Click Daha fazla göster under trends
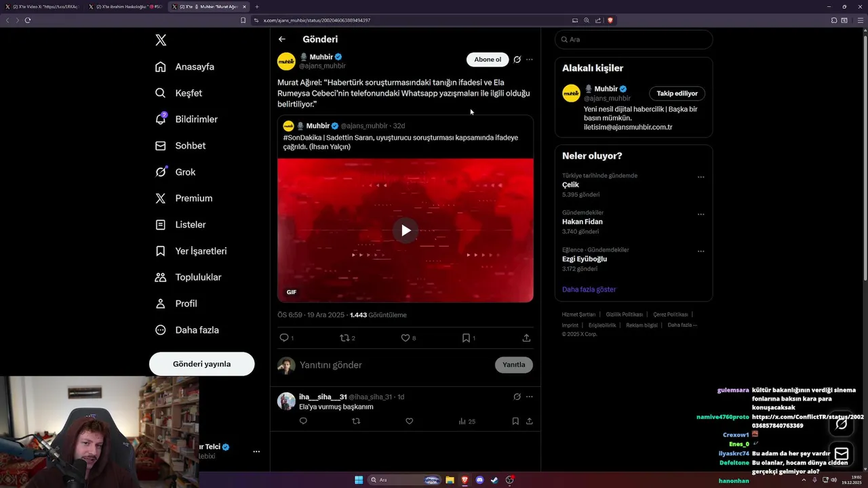This screenshot has width=868, height=488. coord(589,289)
